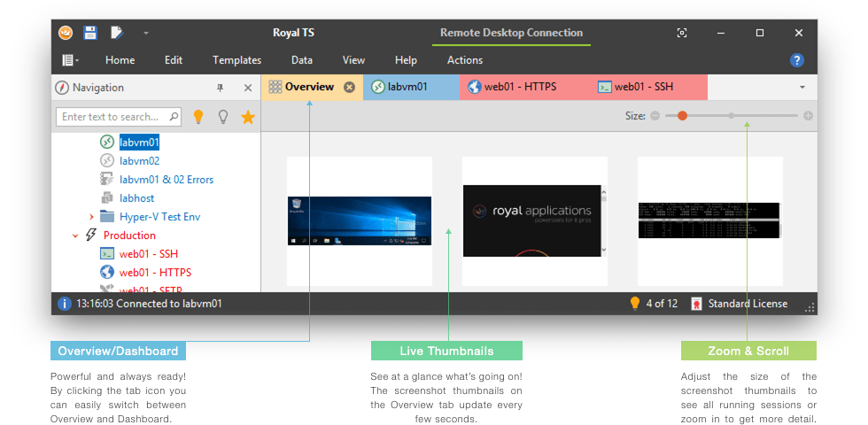
Task: Select web01 - HTTPS in the tree
Action: [156, 273]
